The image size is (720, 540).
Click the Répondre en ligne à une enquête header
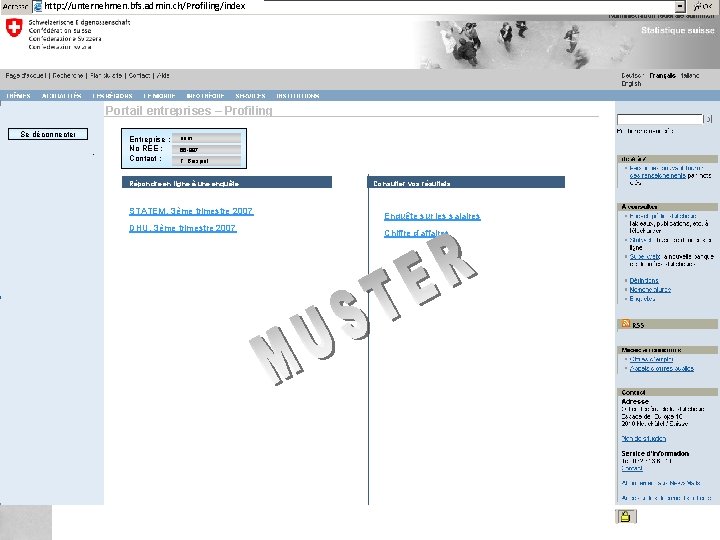[x=227, y=183]
